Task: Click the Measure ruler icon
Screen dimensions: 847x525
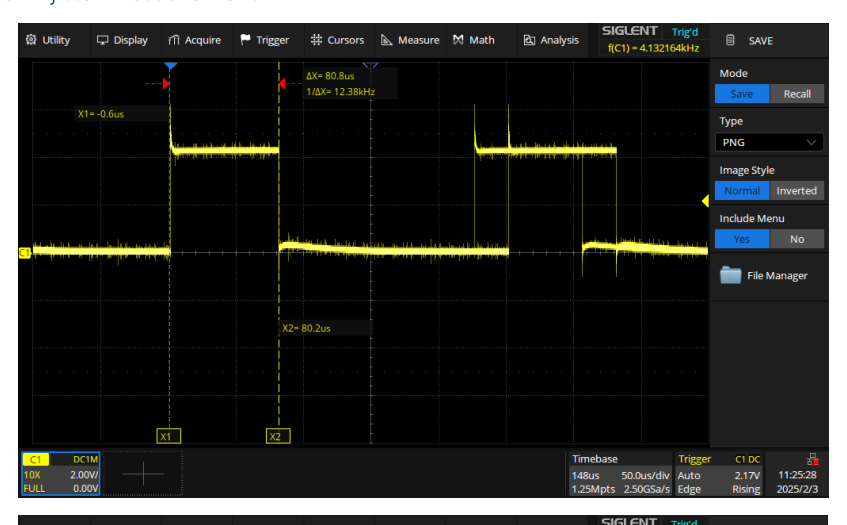Action: pyautogui.click(x=387, y=39)
